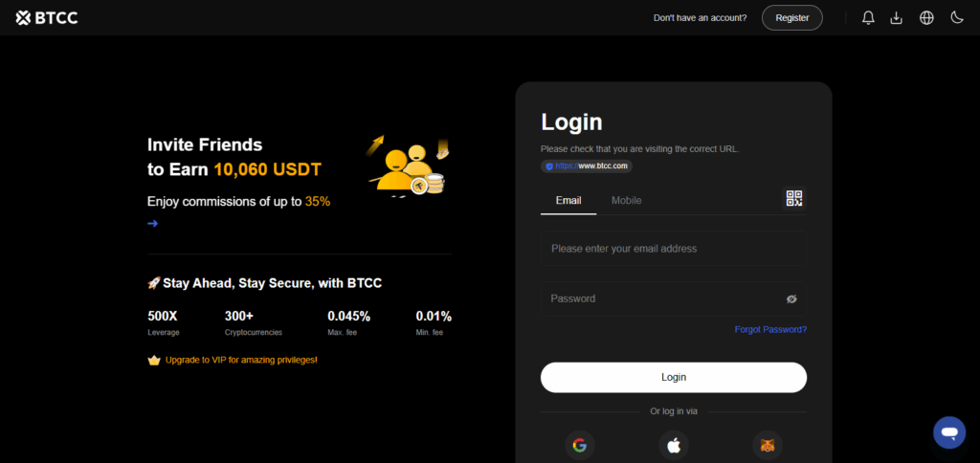Click the download app icon

(896, 18)
